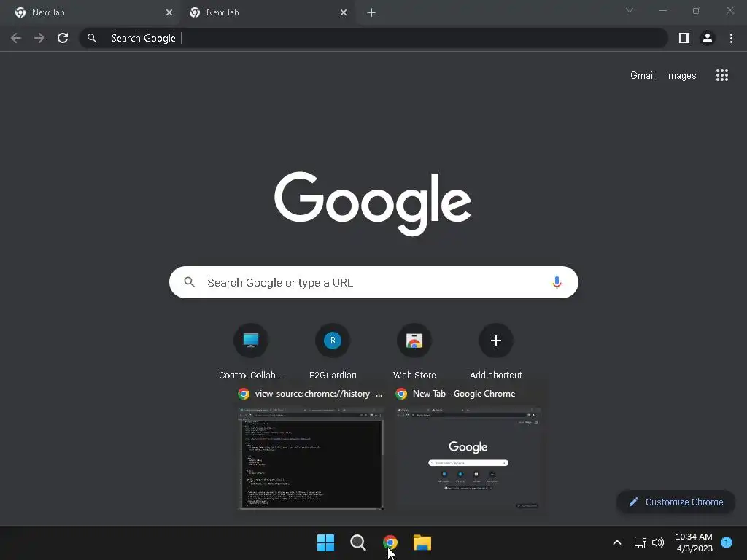Image resolution: width=747 pixels, height=560 pixels.
Task: Select the New Tab - Google Chrome thumbnail
Action: tap(468, 459)
